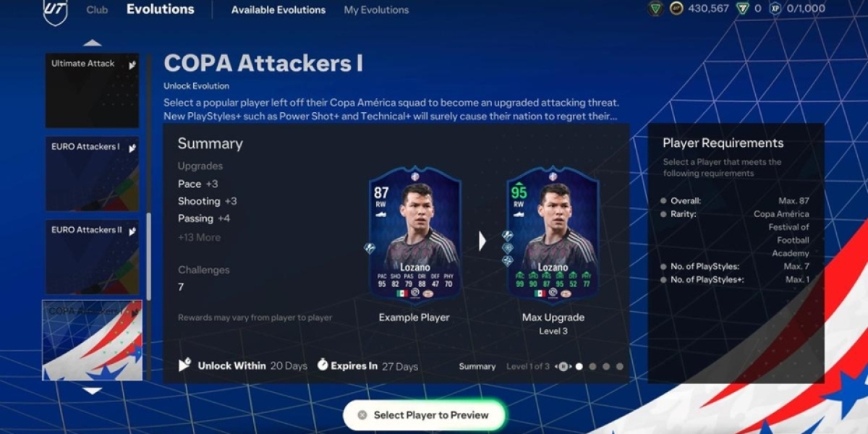Expand evolutions list with up arrow

click(x=92, y=43)
